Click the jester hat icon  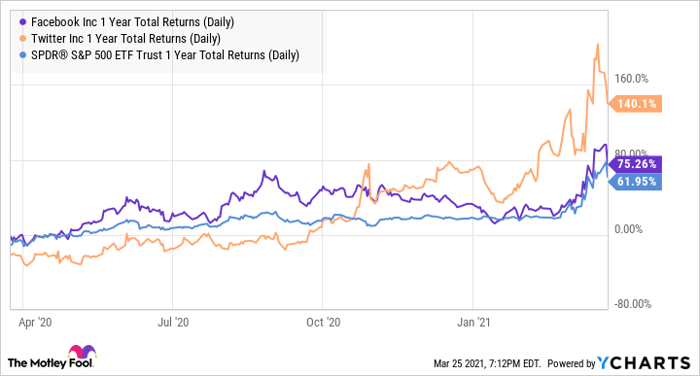pyautogui.click(x=82, y=351)
